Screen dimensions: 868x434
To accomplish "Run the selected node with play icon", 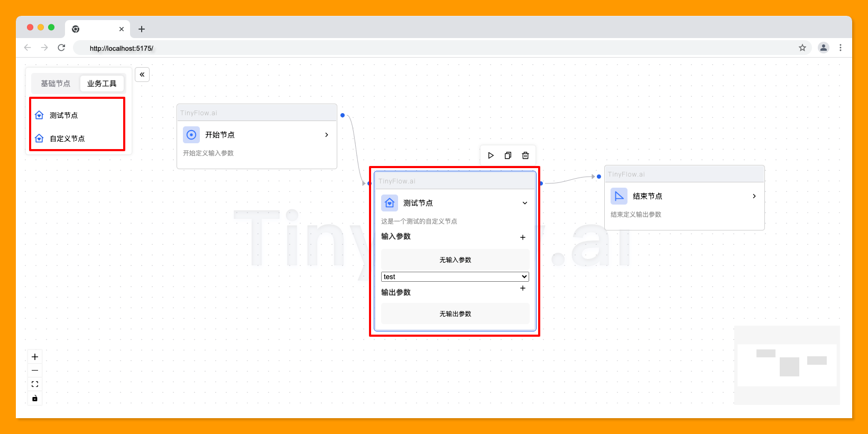I will point(491,155).
